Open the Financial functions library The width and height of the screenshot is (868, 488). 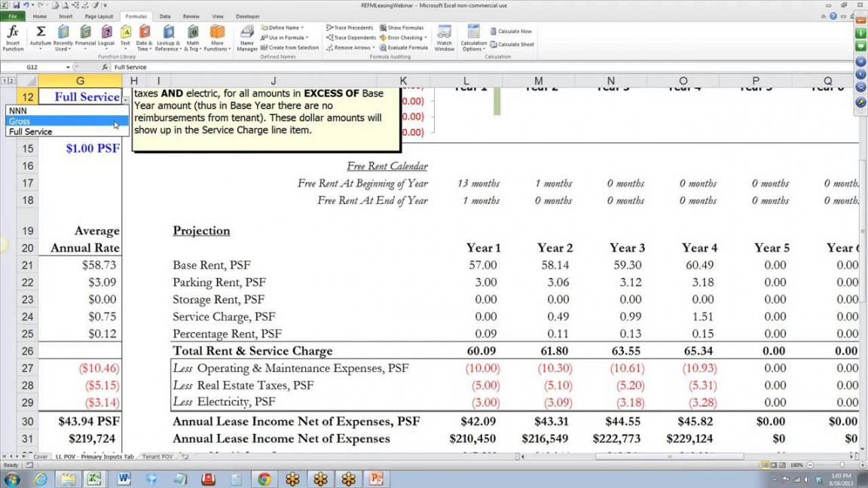tap(85, 38)
